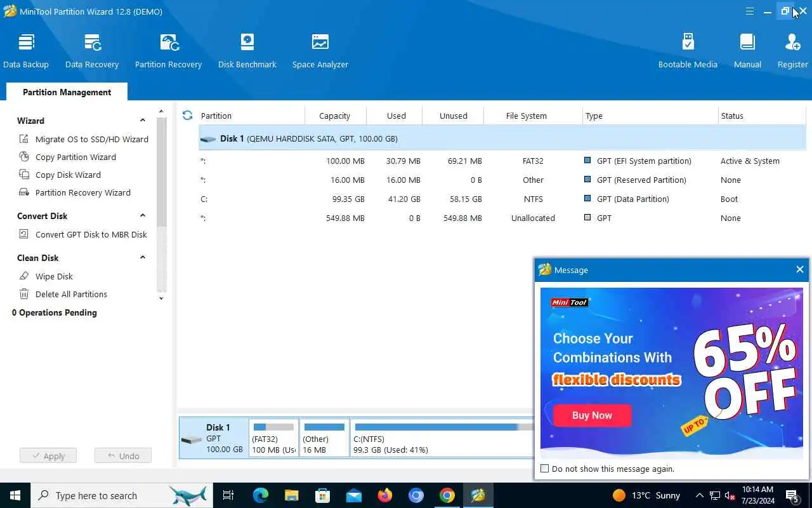This screenshot has height=508, width=812.
Task: Open the Manual
Action: pos(747,51)
